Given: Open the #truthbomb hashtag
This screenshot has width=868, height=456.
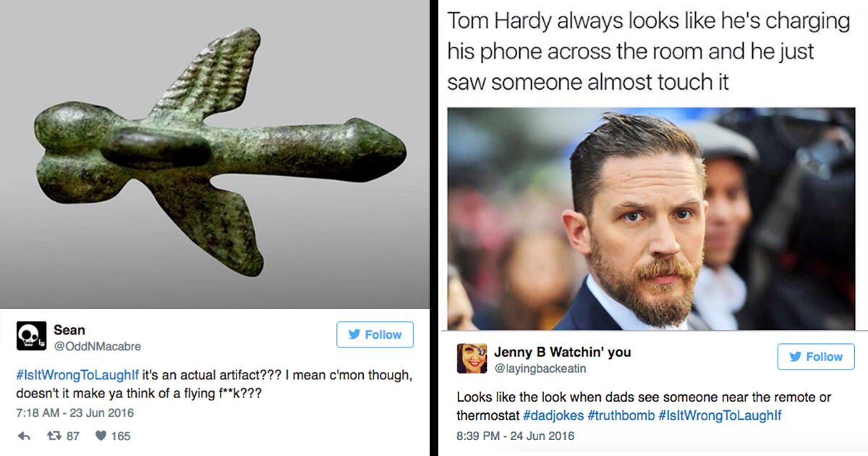Looking at the screenshot, I should coord(621,415).
